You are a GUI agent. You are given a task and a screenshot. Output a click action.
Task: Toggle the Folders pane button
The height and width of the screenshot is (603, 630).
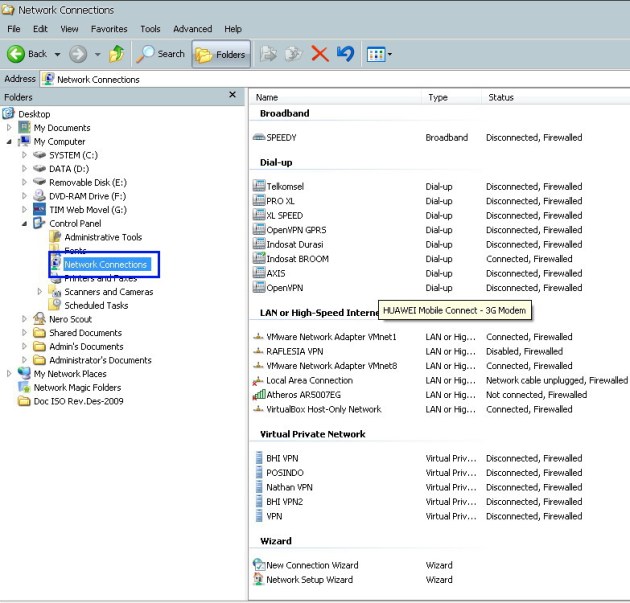221,54
